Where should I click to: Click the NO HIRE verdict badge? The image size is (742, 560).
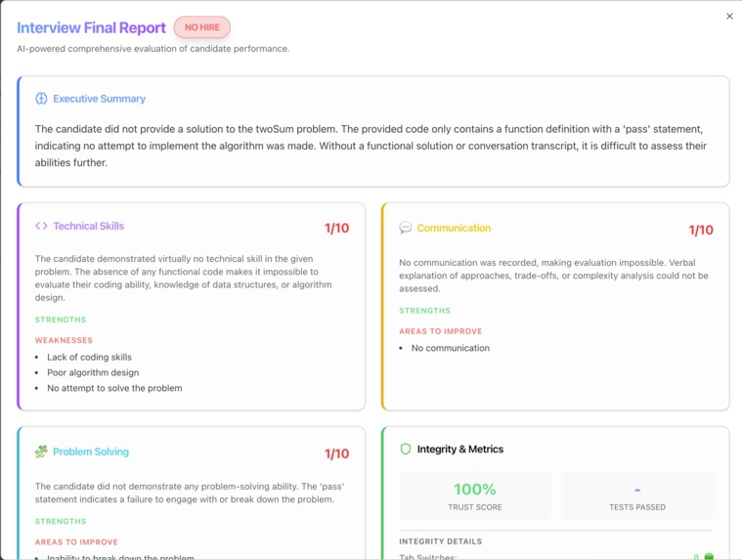(202, 27)
